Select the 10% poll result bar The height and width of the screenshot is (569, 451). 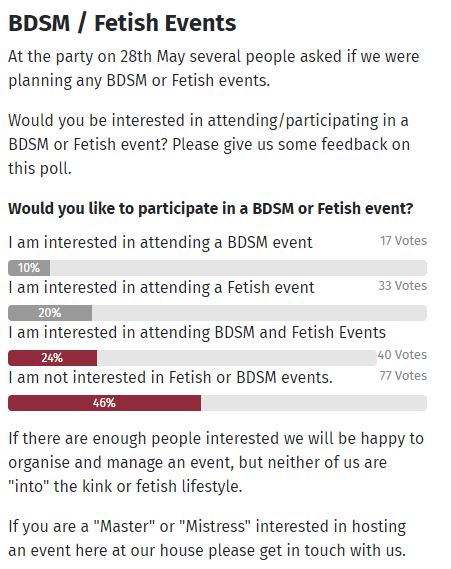point(217,268)
